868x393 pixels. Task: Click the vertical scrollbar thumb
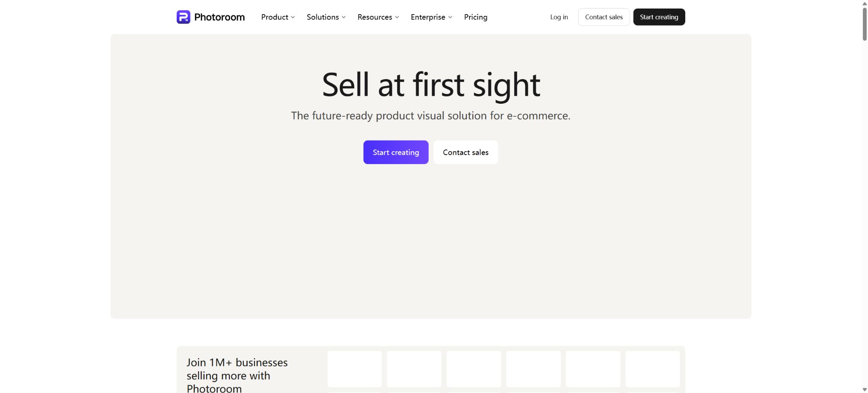pyautogui.click(x=865, y=24)
